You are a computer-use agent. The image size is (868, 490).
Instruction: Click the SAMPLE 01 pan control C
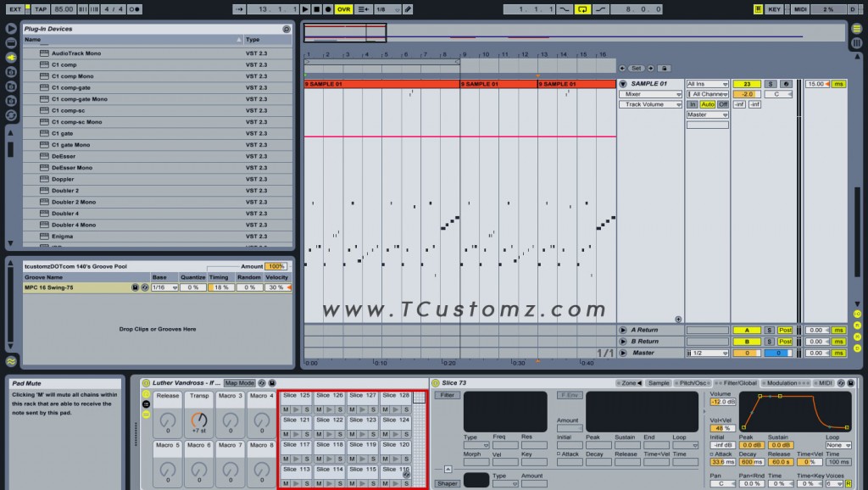click(778, 94)
